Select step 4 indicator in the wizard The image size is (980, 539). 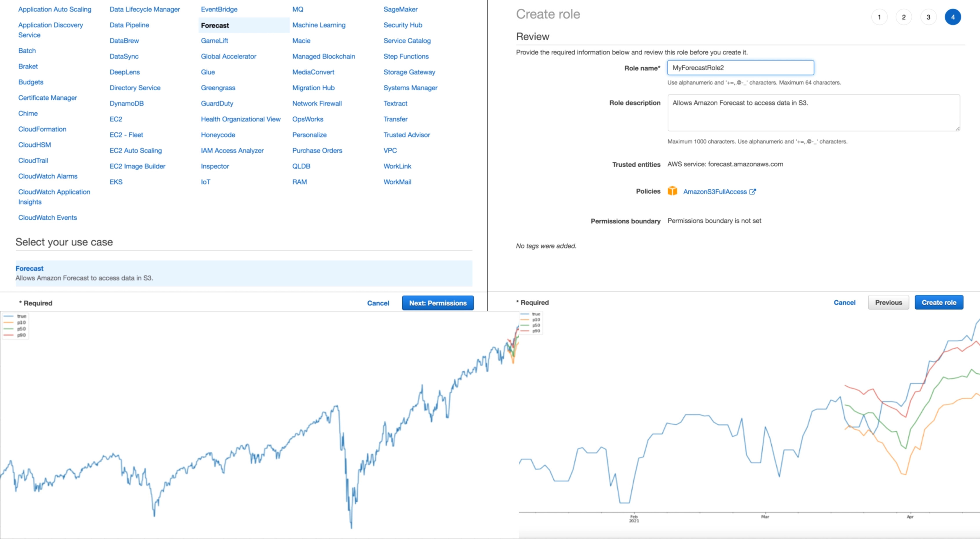point(953,17)
